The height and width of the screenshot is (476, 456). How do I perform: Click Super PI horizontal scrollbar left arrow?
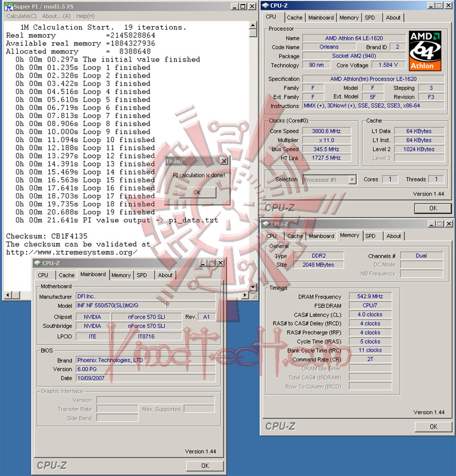click(8, 295)
